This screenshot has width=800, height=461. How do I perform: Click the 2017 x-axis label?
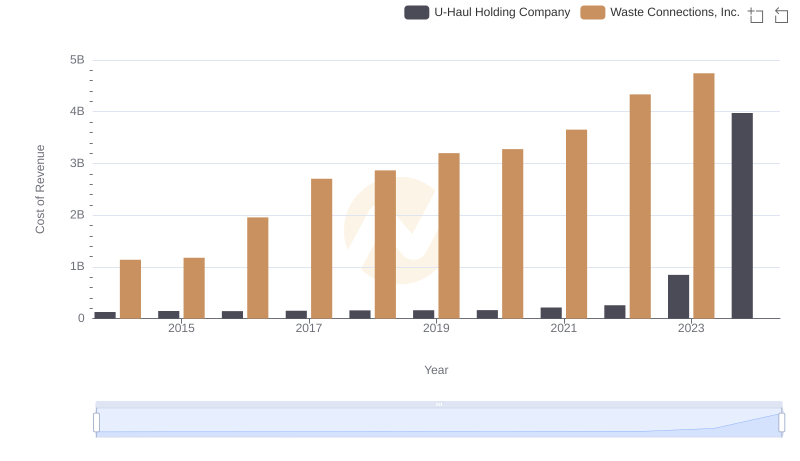[x=309, y=328]
